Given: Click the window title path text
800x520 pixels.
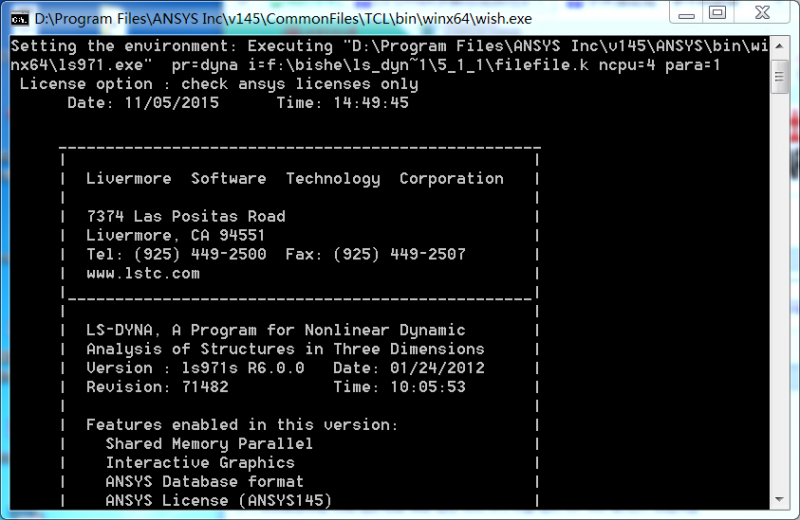Looking at the screenshot, I should 283,19.
